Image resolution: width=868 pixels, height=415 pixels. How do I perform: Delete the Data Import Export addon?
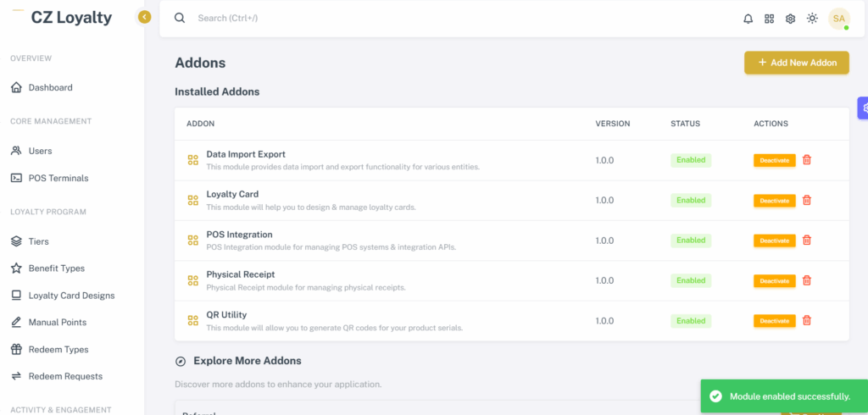[807, 160]
